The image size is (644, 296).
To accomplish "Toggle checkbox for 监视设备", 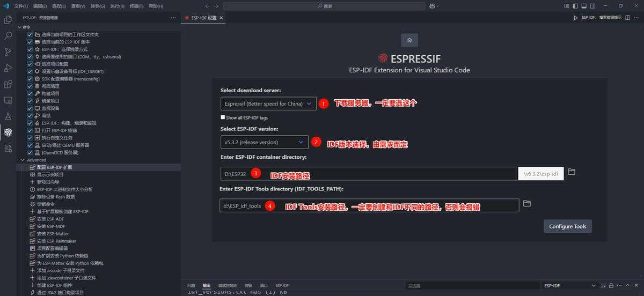I will tap(30, 108).
